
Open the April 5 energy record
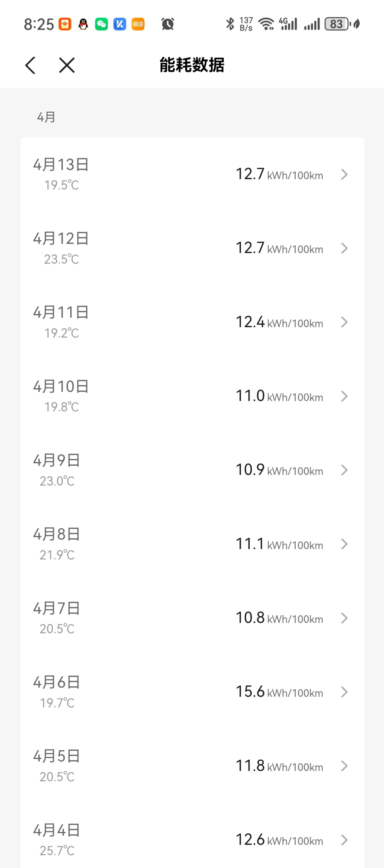(x=192, y=766)
